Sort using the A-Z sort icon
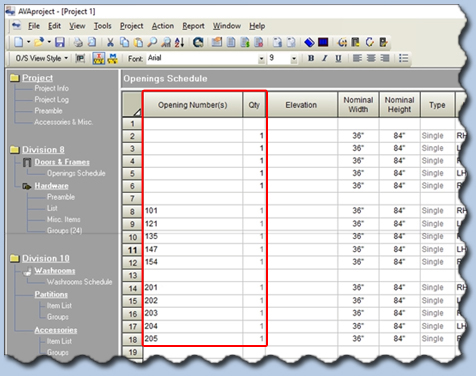Screen dimensions: 476x376 [179, 42]
